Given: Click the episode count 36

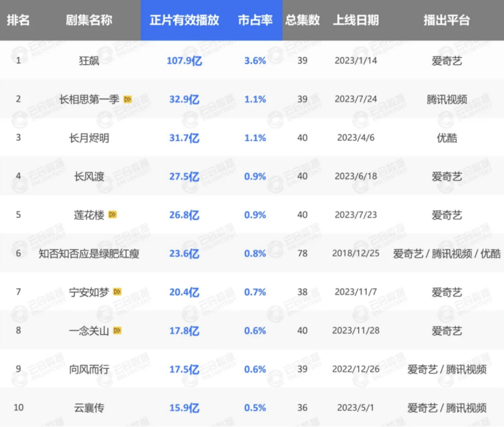Looking at the screenshot, I should click(x=302, y=407).
